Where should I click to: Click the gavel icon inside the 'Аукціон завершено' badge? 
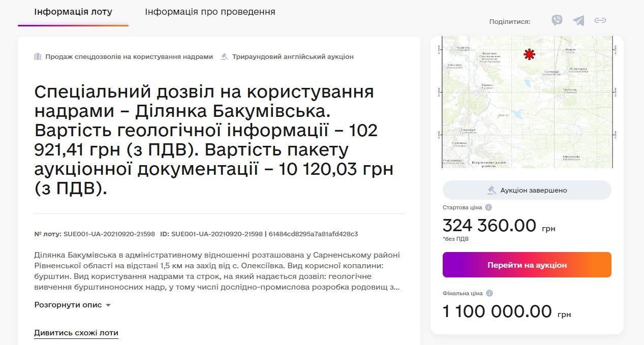coord(492,190)
